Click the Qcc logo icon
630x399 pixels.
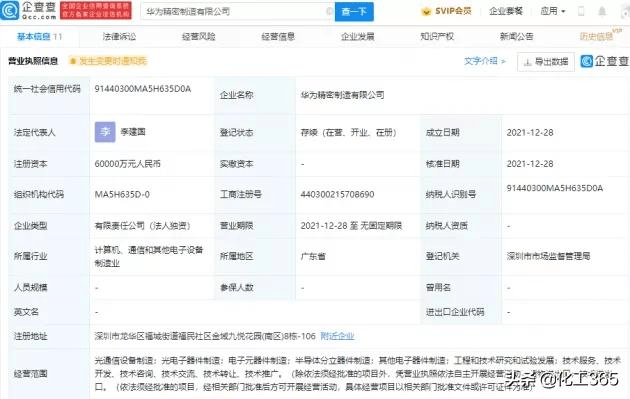[x=10, y=11]
